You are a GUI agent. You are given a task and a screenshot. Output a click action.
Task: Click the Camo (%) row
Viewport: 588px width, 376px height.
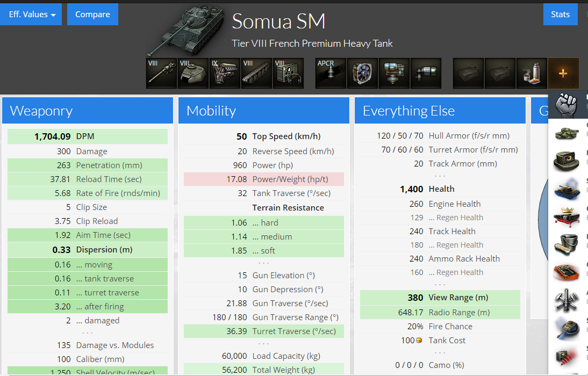coord(440,365)
